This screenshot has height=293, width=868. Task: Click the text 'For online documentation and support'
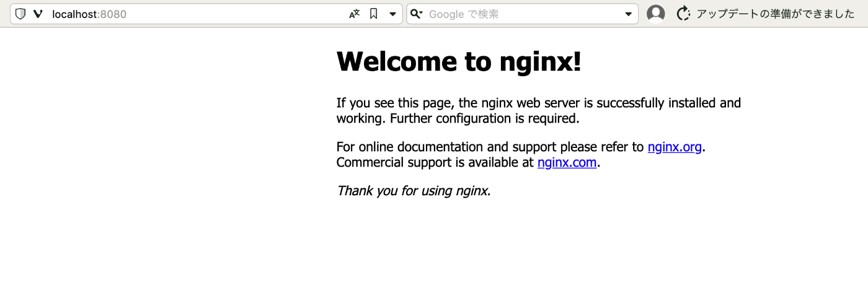click(x=446, y=147)
